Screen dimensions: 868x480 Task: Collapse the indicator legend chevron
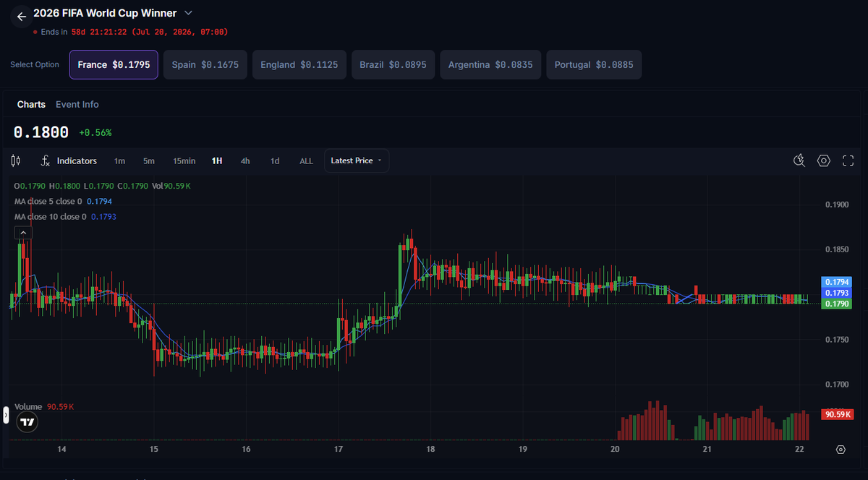23,233
